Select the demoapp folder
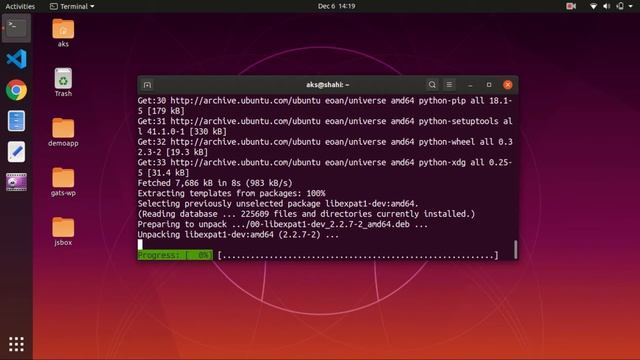Viewport: 640px width, 360px height. pos(63,132)
